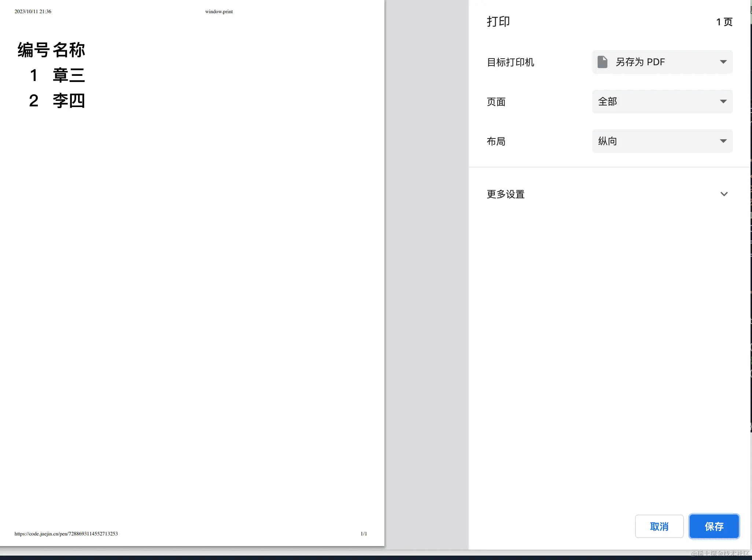Click the arrow on 另存为 PDF dropdown
Viewport: 752px width, 560px height.
[723, 62]
